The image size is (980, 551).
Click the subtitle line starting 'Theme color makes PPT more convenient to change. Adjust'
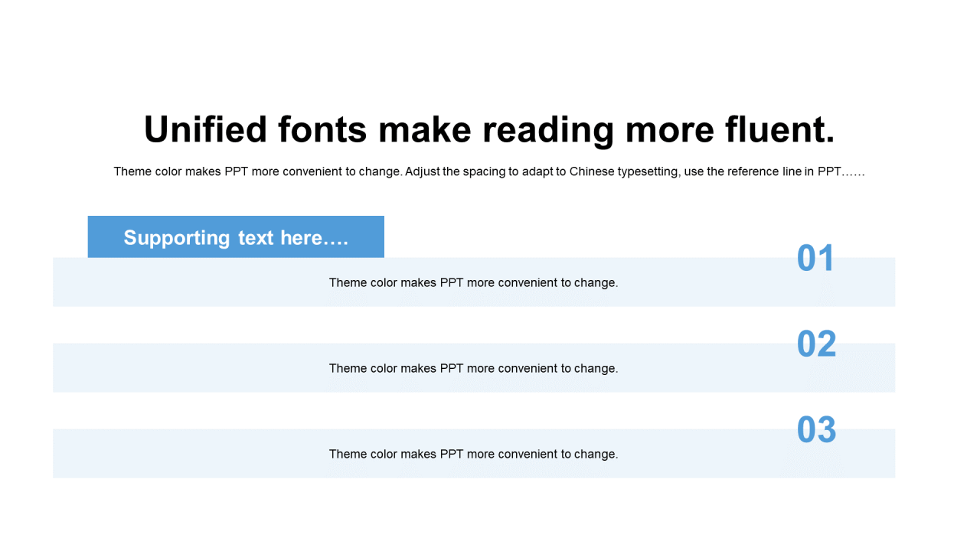489,171
